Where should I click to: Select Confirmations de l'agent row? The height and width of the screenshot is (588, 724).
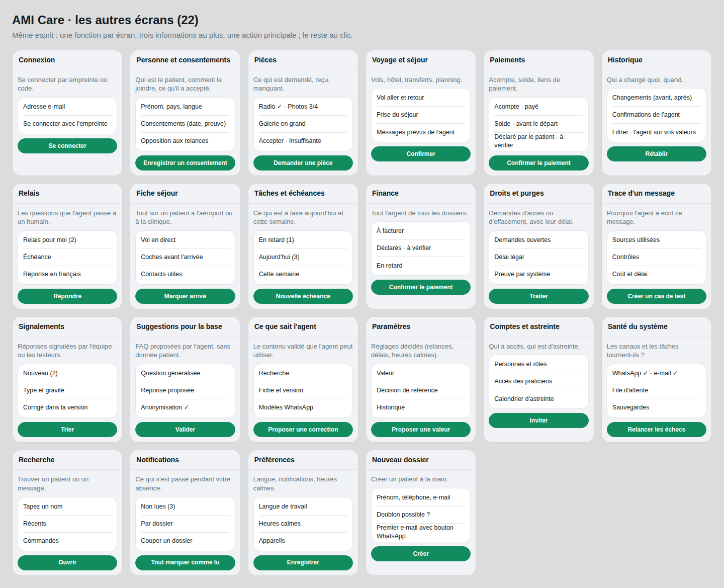coord(657,115)
